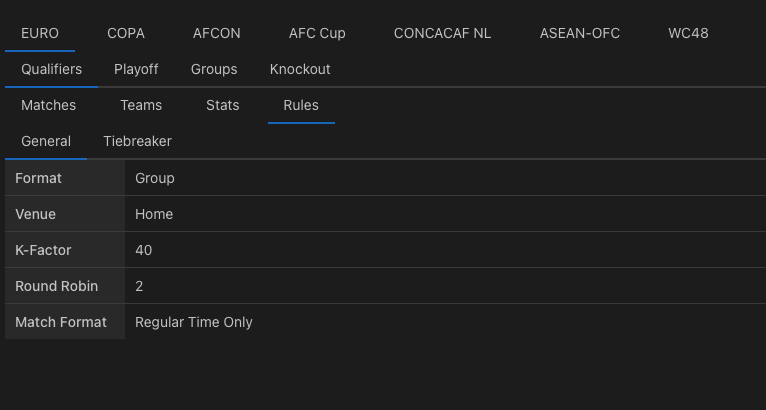Screen dimensions: 766x410
Task: Open the CONCACAF NL tab
Action: (442, 33)
